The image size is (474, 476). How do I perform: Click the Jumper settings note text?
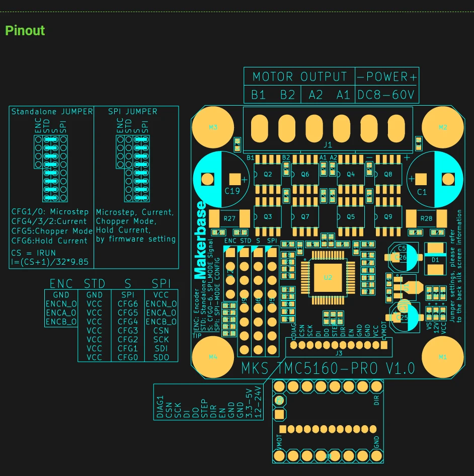tap(455, 266)
